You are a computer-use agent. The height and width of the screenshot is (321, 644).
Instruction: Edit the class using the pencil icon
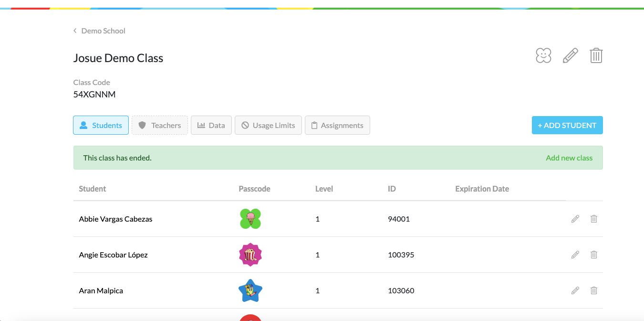pos(570,55)
